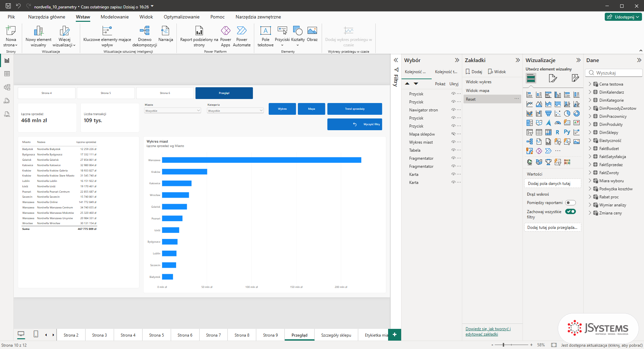Viewport: 644px width, 349px height.
Task: Expand the Filtry pane
Action: tap(396, 60)
